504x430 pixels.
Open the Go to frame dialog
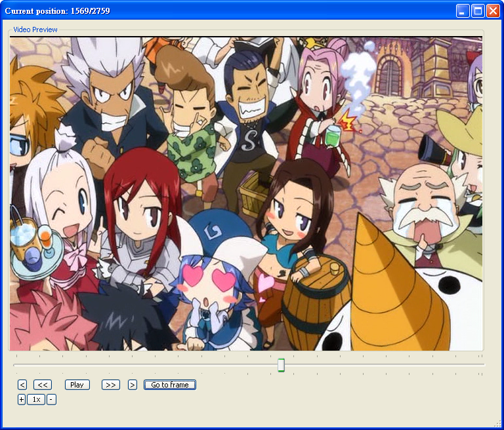(170, 385)
